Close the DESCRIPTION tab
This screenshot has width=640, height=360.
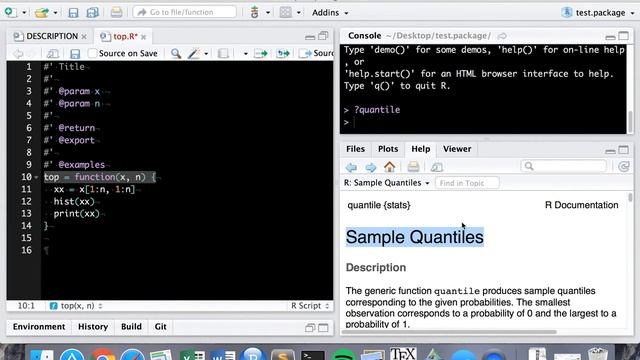(84, 37)
